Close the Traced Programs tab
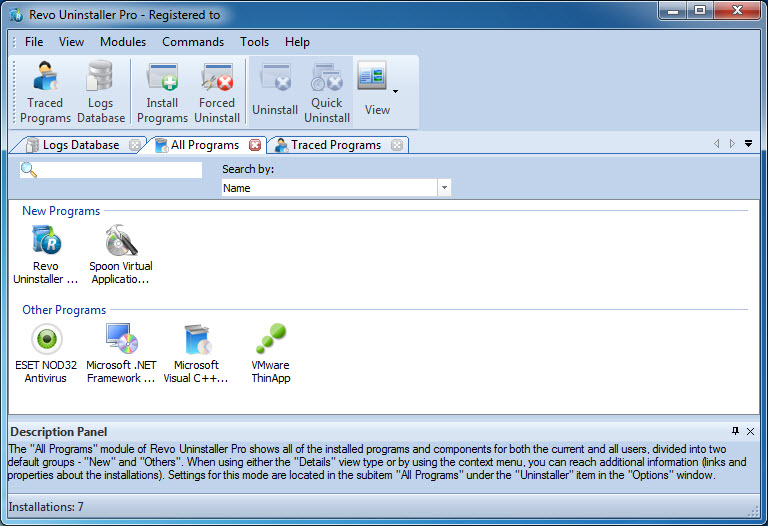The image size is (768, 526). [x=397, y=145]
